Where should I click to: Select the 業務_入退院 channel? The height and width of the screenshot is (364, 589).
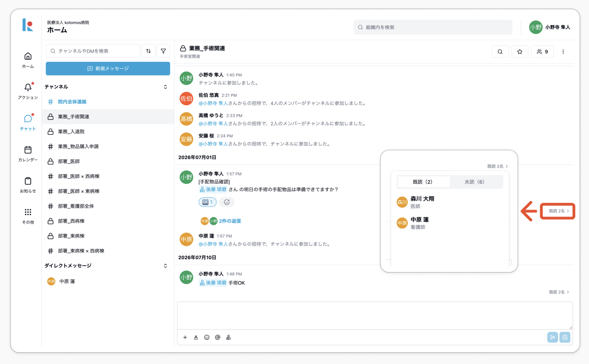click(x=108, y=132)
